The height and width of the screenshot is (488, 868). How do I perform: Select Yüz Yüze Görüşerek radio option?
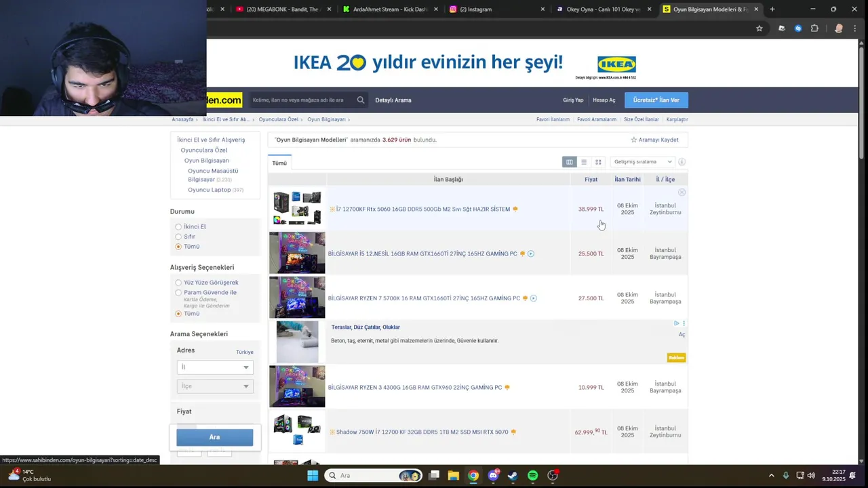pyautogui.click(x=178, y=283)
